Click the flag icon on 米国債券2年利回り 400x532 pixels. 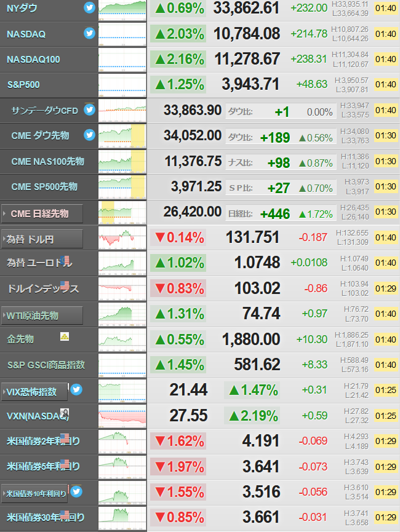(x=65, y=438)
